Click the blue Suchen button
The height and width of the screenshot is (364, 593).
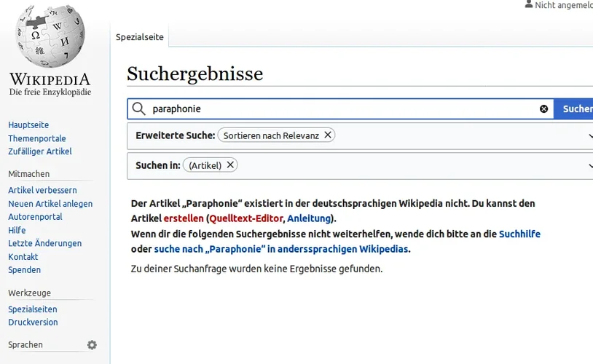tap(574, 109)
